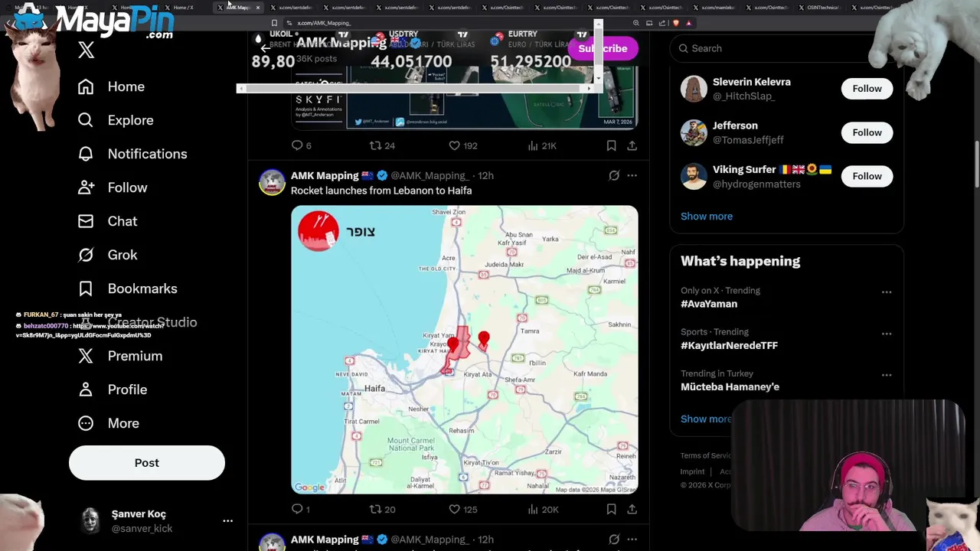Open Home from the sidebar
The height and width of the screenshot is (551, 980).
[x=111, y=86]
